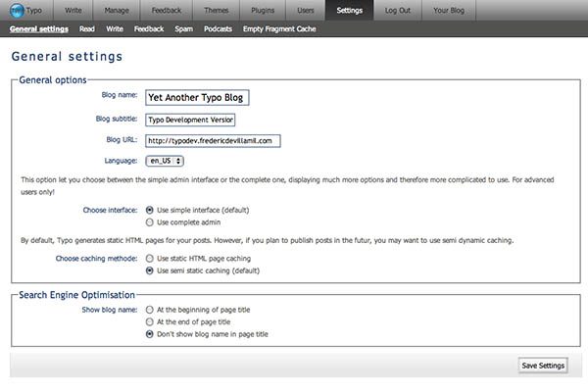This screenshot has height=392, width=588.
Task: Select At the end of page title
Action: click(150, 321)
